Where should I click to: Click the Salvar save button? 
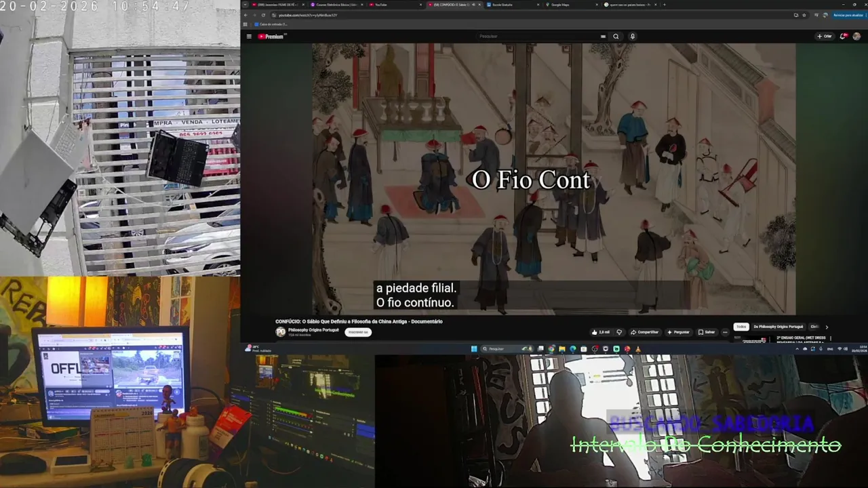(x=707, y=332)
